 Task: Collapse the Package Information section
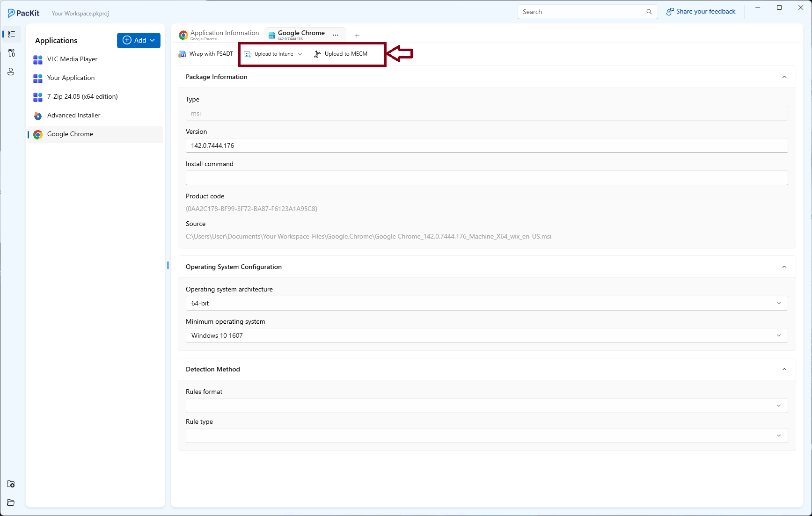point(784,77)
